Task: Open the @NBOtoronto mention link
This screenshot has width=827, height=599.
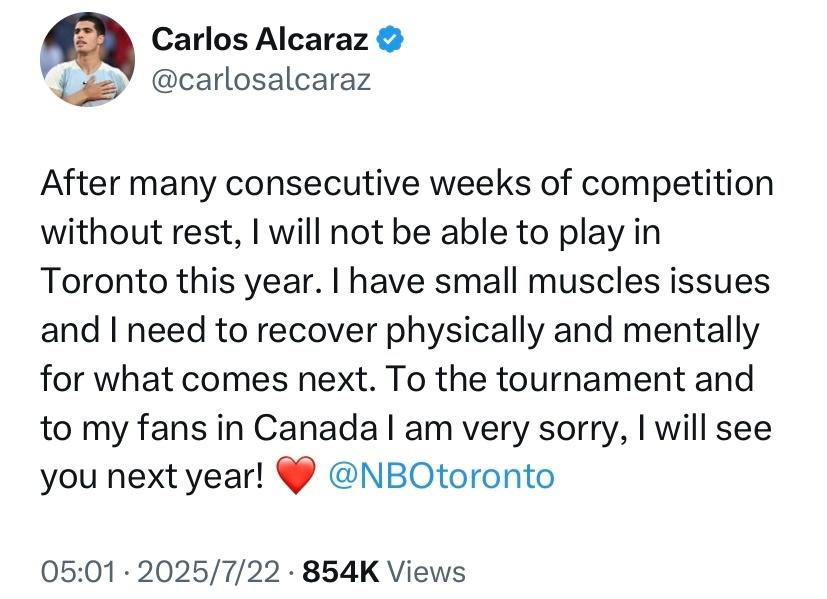Action: 441,476
